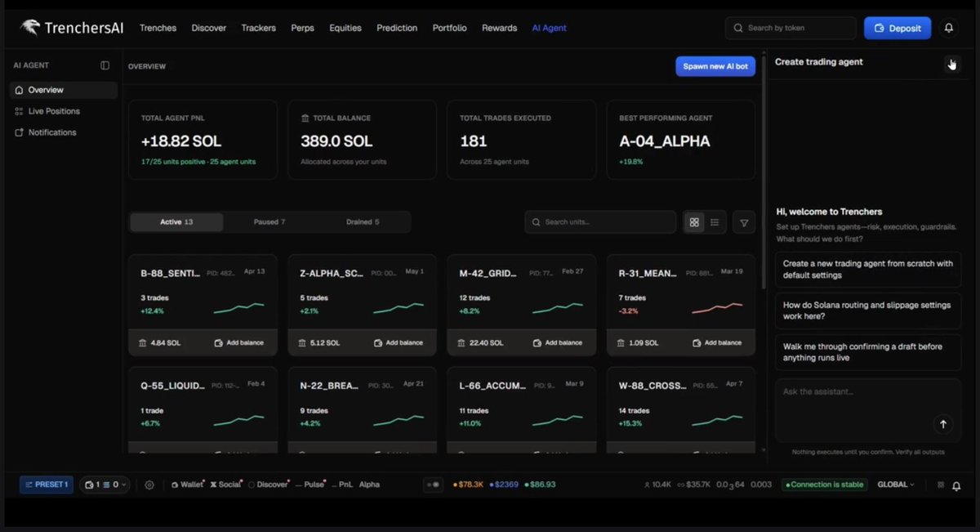
Task: Click the X Social shortcut in the bottom bar
Action: [x=226, y=485]
